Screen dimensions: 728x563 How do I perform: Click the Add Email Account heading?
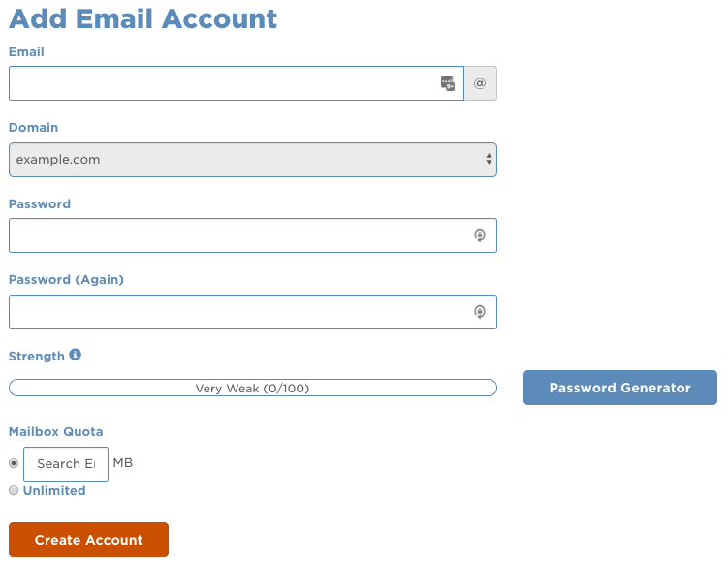click(x=143, y=19)
